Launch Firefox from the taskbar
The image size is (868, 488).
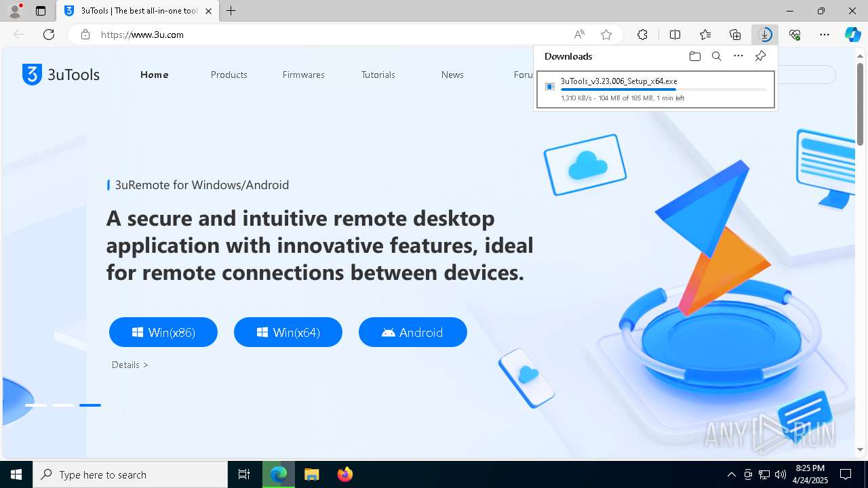click(x=344, y=474)
